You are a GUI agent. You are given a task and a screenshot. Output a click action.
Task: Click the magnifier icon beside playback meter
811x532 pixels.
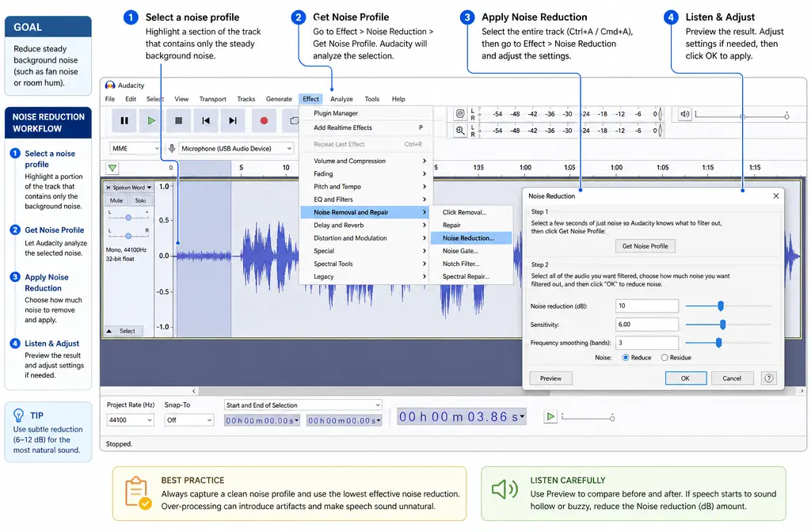click(x=460, y=131)
